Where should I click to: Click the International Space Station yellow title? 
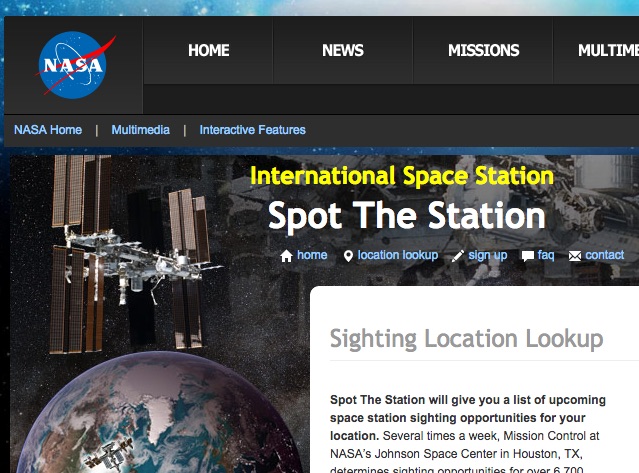click(402, 176)
